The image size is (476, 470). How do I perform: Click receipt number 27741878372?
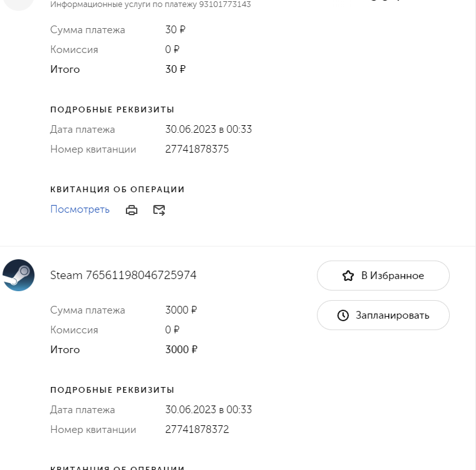[197, 430]
